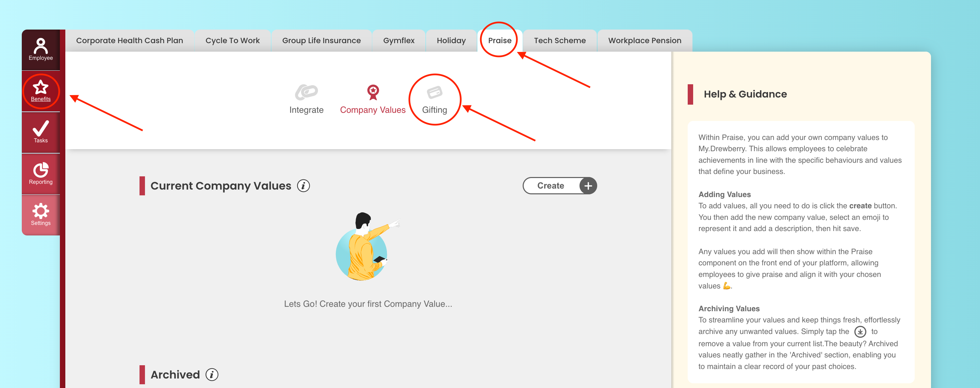Select the Company Values ribbon icon
The image size is (980, 388).
coord(373,92)
